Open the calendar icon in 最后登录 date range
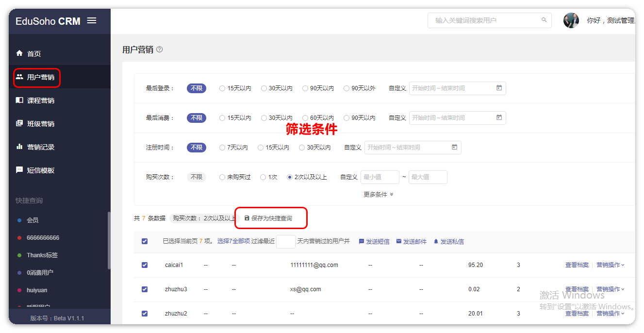The image size is (644, 333). click(x=499, y=88)
